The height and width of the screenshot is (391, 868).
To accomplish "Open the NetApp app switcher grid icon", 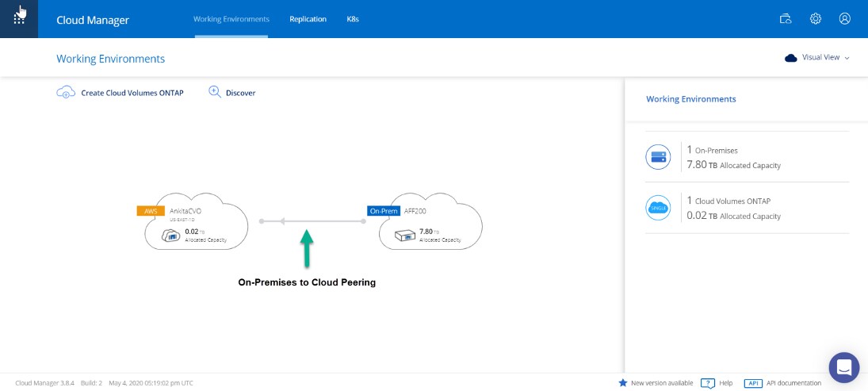I will [19, 19].
